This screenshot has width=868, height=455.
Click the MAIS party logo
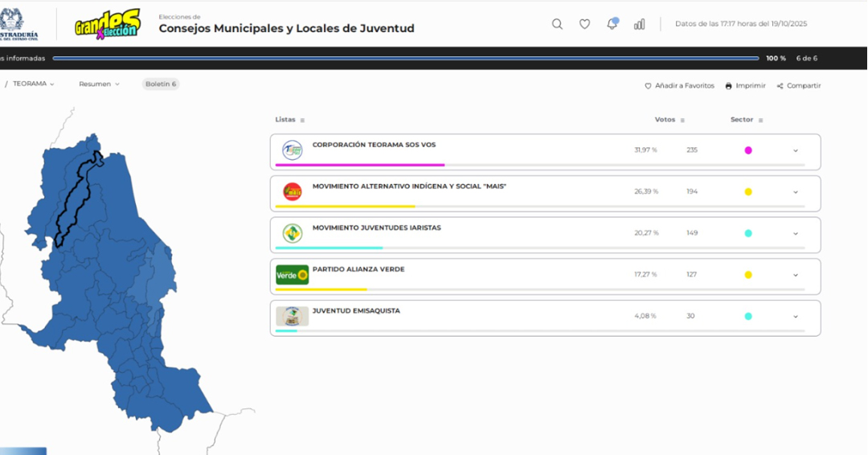pos(293,191)
